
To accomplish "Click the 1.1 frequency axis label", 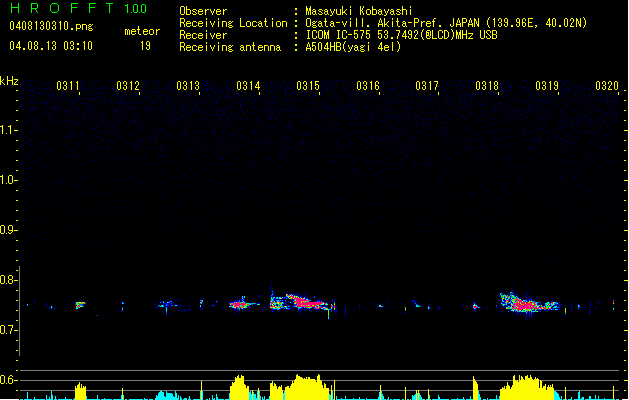I will click(8, 130).
